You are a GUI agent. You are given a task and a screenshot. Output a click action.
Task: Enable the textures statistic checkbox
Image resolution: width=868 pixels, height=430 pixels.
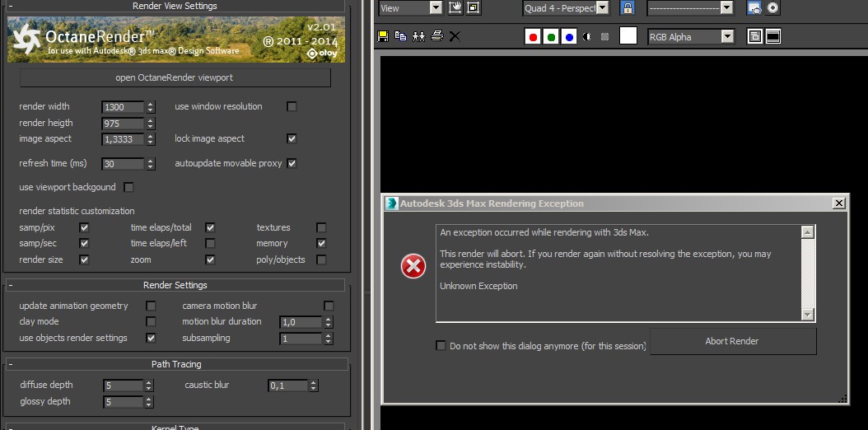point(321,227)
